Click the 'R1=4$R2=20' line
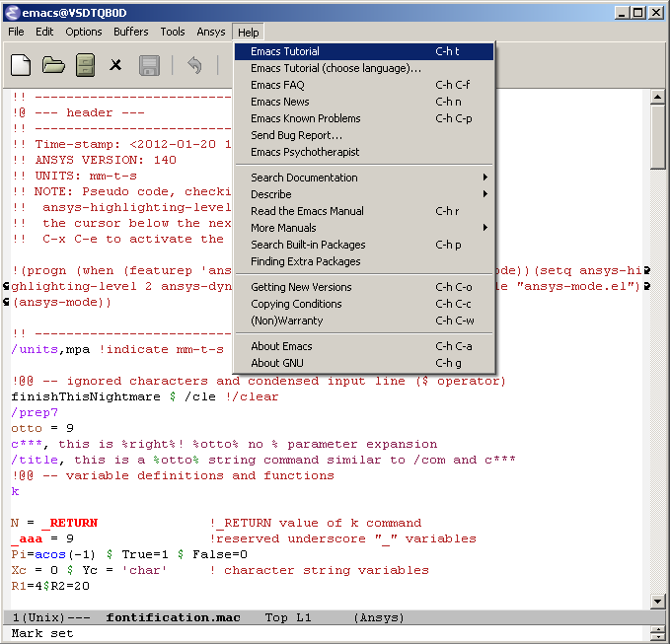 point(50,586)
